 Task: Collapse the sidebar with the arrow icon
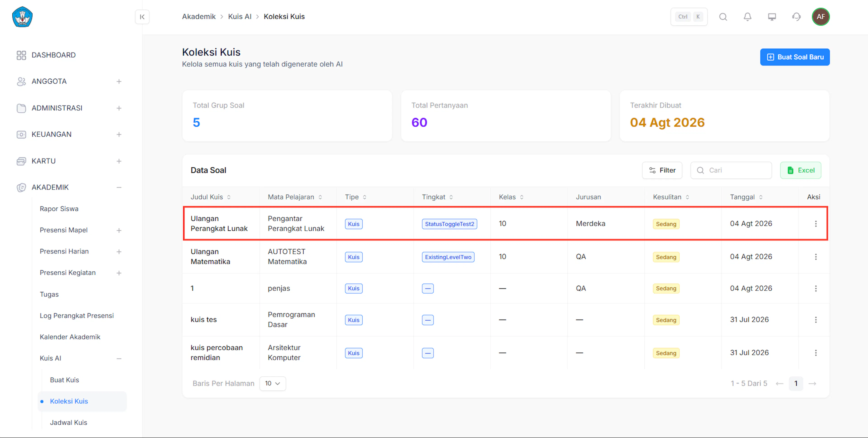coord(142,17)
